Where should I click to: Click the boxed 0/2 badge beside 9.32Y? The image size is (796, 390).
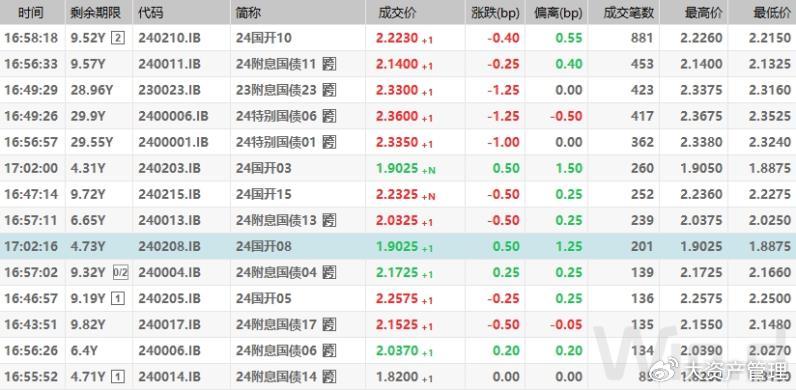coord(120,273)
